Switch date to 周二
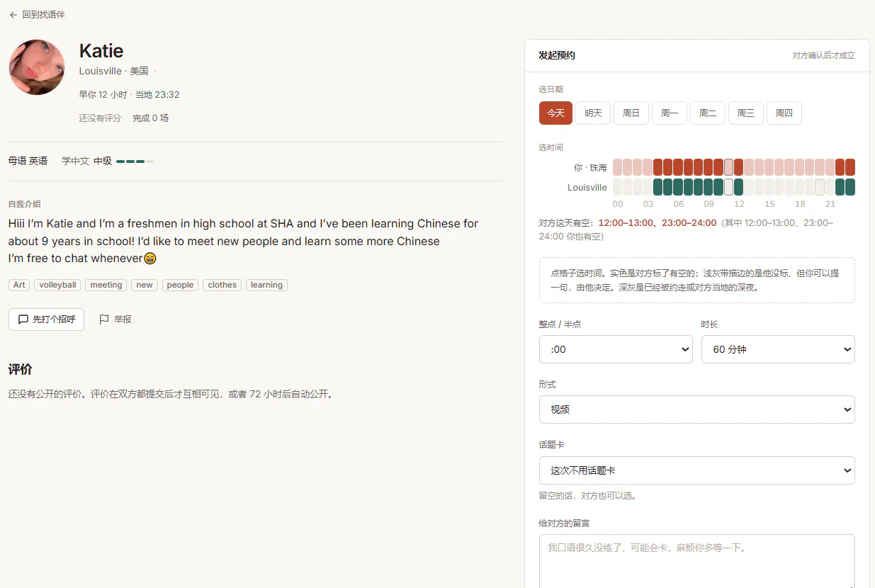 (x=708, y=113)
